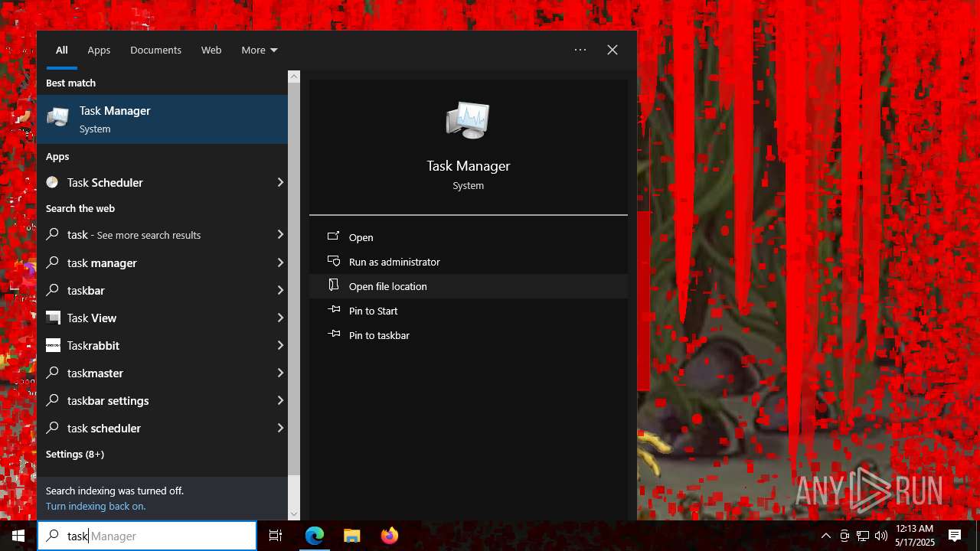
Task: Choose Pin to taskbar action
Action: click(x=469, y=335)
